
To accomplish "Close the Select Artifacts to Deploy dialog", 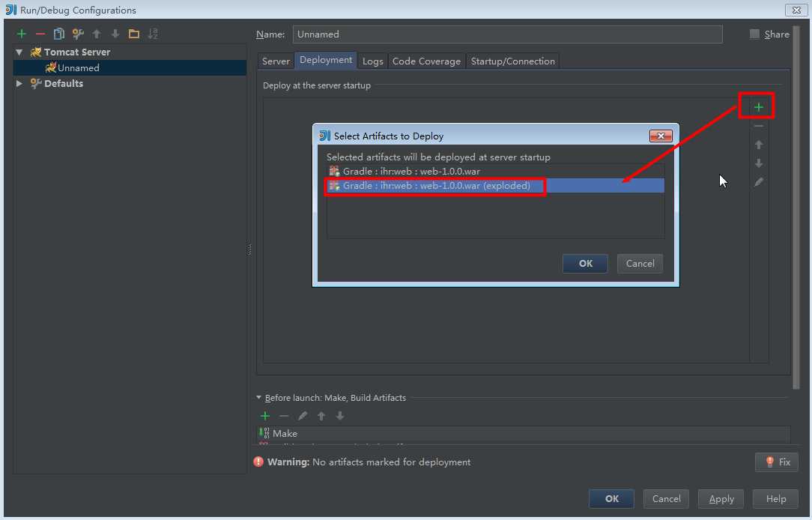I will (x=661, y=136).
